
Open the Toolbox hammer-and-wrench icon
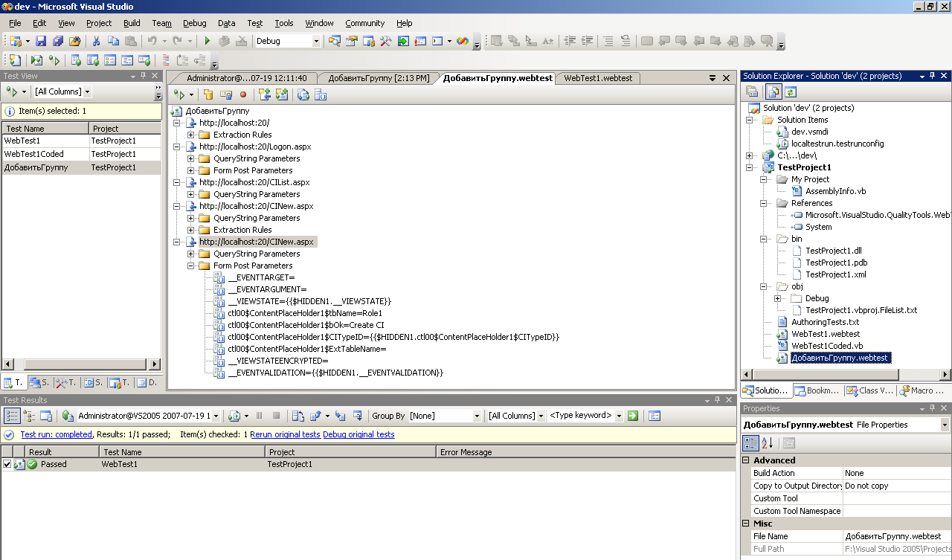(x=385, y=42)
